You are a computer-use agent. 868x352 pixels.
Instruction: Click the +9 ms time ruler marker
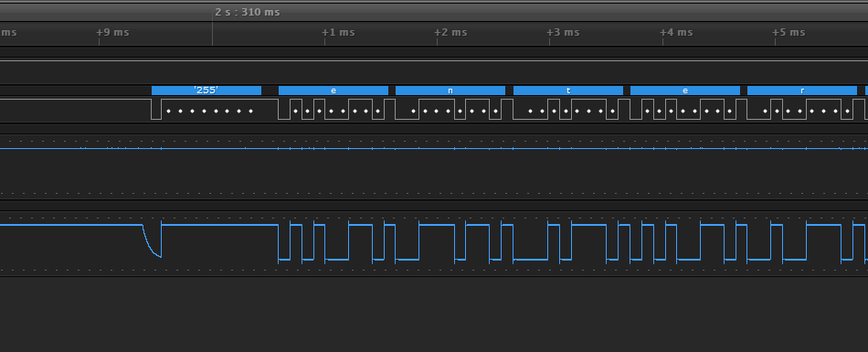pyautogui.click(x=112, y=32)
